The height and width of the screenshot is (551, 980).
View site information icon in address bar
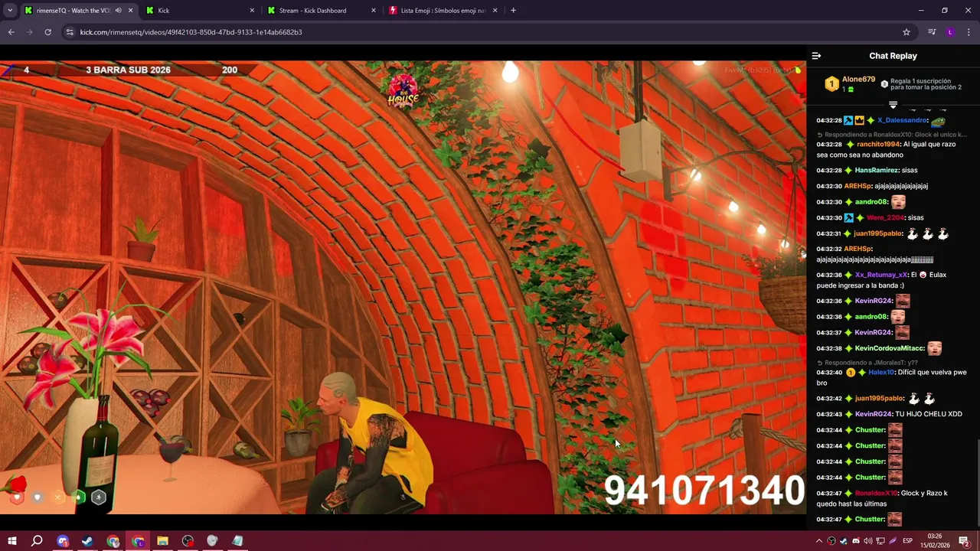[70, 32]
